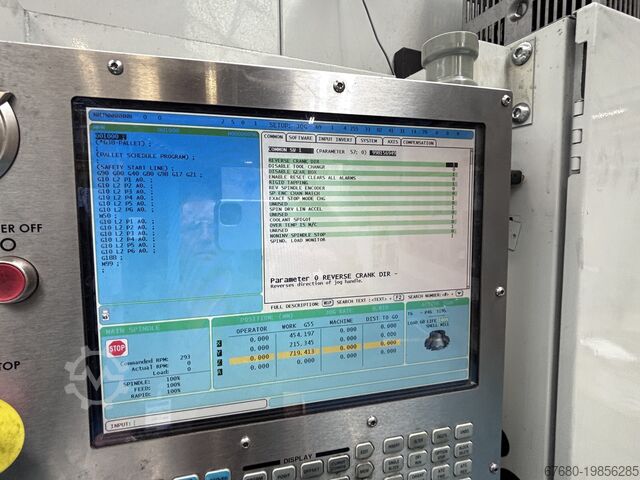Viewport: 640px width, 480px height.
Task: Toggle the RIGID TAPPING parameter bit
Action: 452,184
